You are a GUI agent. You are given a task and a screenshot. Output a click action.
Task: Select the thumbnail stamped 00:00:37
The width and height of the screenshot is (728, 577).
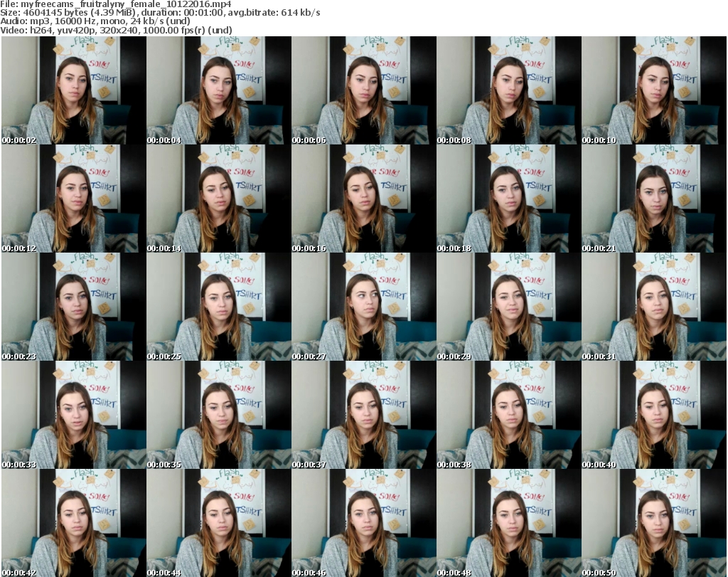[364, 415]
